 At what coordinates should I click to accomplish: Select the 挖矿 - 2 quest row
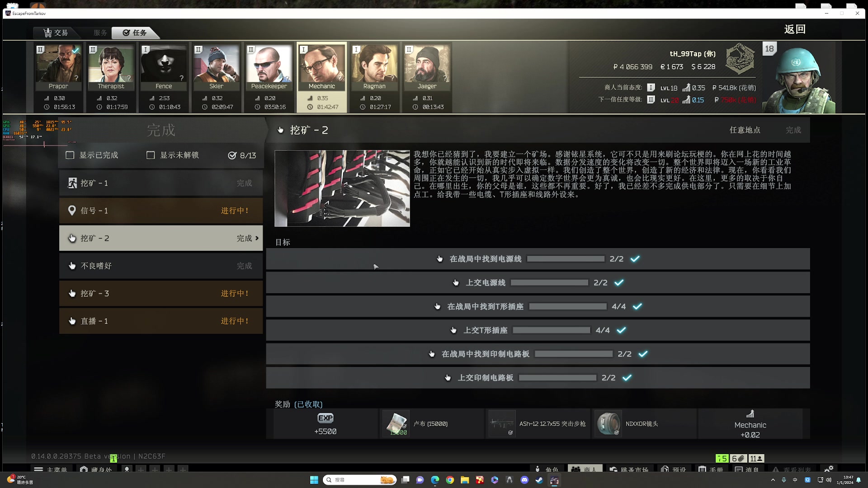(161, 238)
